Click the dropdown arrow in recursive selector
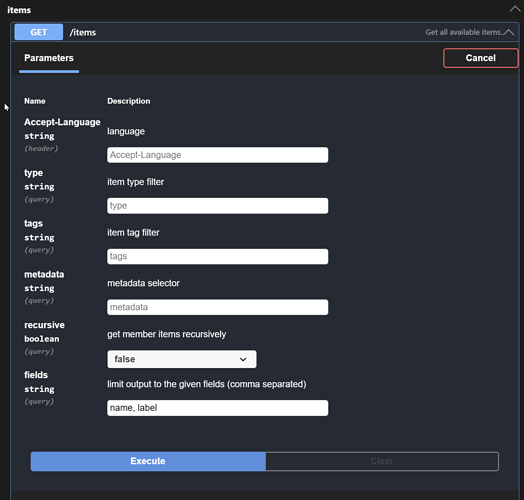 (243, 359)
